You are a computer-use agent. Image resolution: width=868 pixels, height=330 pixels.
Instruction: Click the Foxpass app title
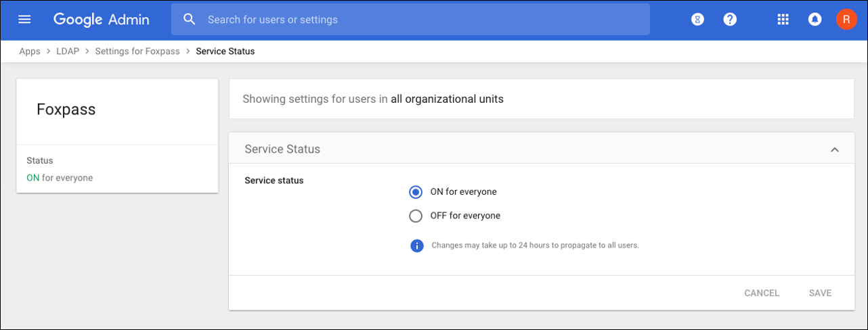66,110
